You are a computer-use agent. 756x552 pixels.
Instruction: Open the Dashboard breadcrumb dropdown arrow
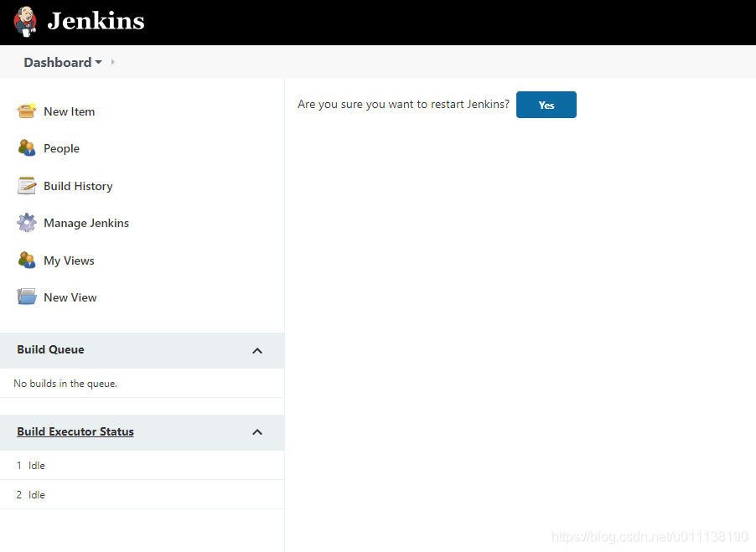(98, 62)
